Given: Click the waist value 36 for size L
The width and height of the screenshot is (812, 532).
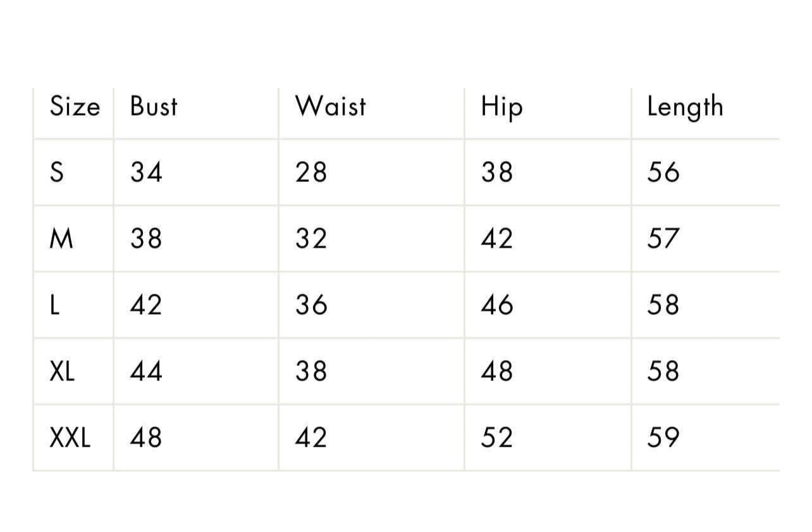Looking at the screenshot, I should tap(311, 305).
